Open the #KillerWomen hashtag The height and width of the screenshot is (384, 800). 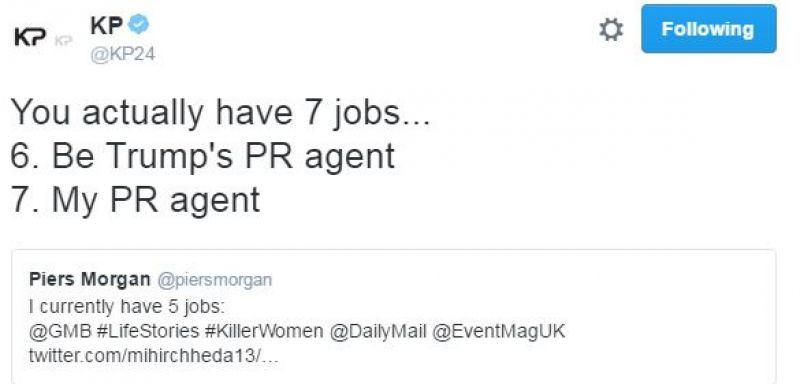click(264, 331)
